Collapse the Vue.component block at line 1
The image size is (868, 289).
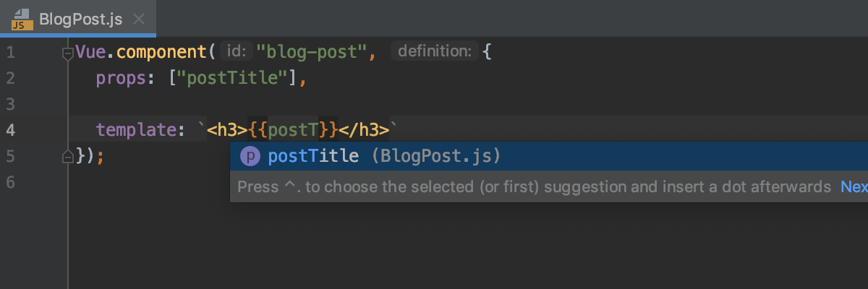coord(68,52)
